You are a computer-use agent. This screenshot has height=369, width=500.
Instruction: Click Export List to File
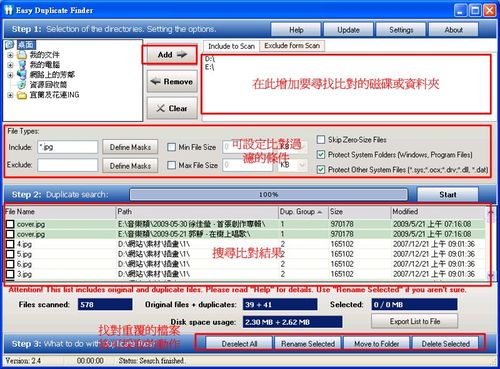[x=415, y=321]
